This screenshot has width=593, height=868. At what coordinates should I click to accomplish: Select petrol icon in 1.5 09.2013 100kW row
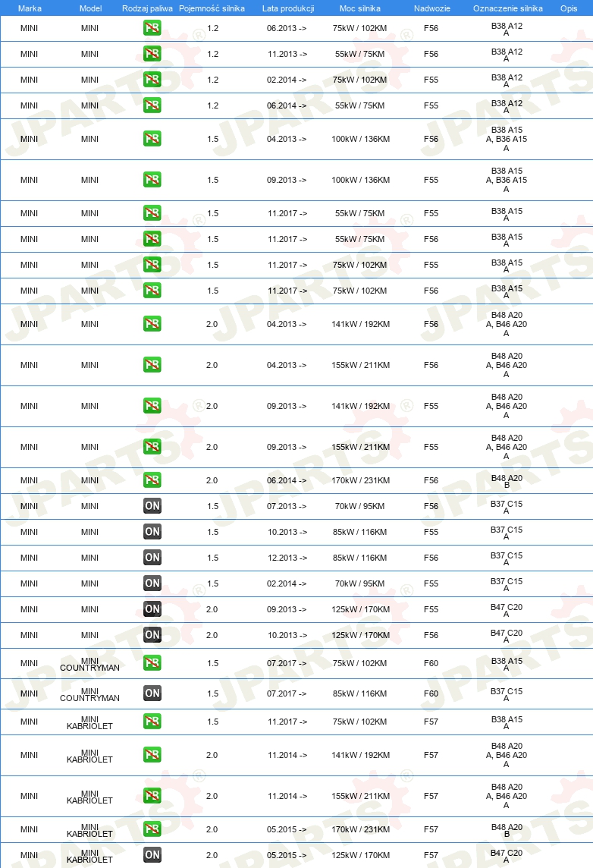coord(152,179)
